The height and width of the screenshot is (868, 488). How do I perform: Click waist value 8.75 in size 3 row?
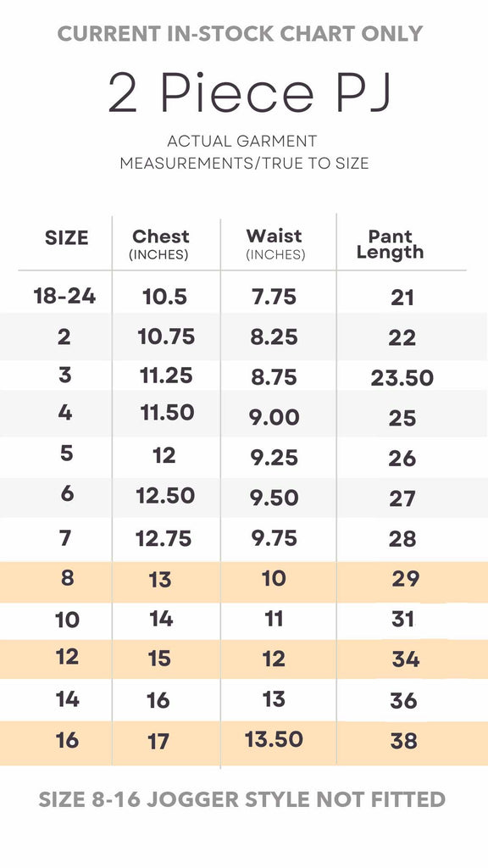(274, 377)
